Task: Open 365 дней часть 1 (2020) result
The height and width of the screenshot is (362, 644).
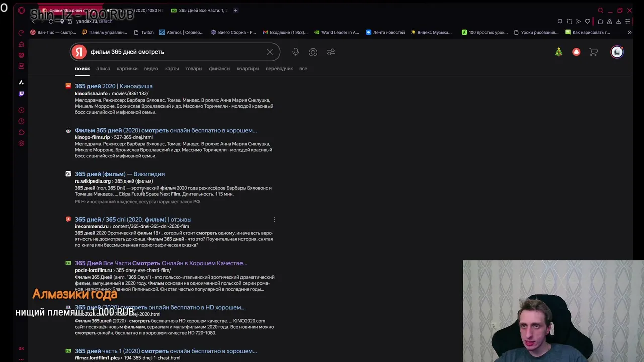Action: coord(166,351)
